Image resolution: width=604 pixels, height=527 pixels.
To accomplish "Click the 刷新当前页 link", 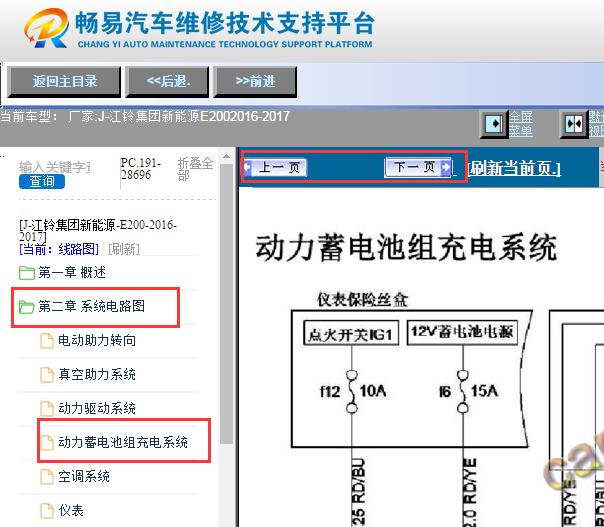I will pos(514,168).
